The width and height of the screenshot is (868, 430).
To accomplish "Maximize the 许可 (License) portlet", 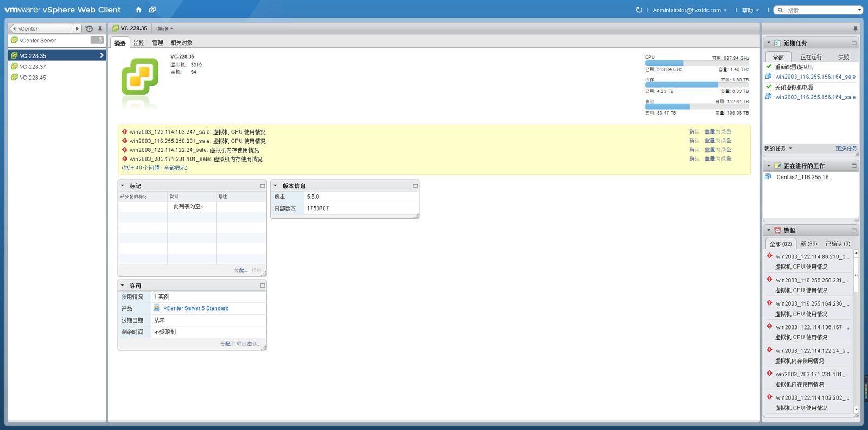I will pyautogui.click(x=263, y=286).
